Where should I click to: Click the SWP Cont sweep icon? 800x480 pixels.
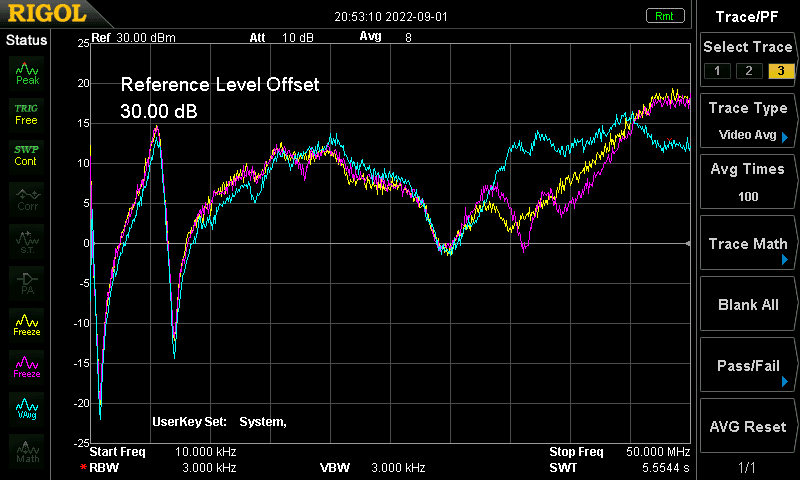coord(27,156)
